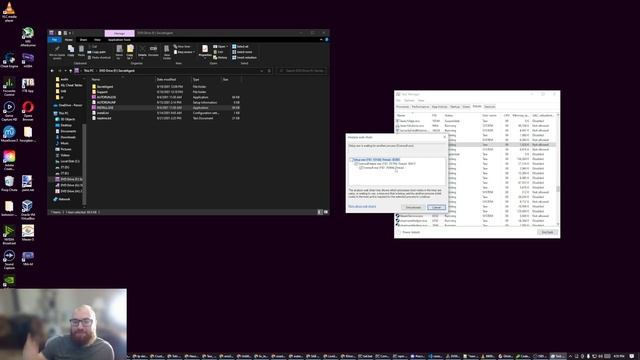Refresh the Explorer address bar
This screenshot has height=360, width=640.
click(x=269, y=71)
